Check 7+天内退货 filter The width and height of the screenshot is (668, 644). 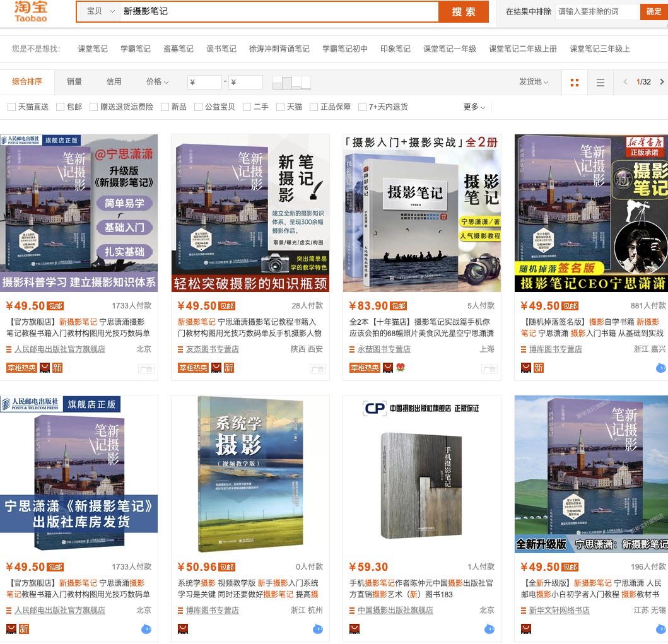(x=362, y=107)
